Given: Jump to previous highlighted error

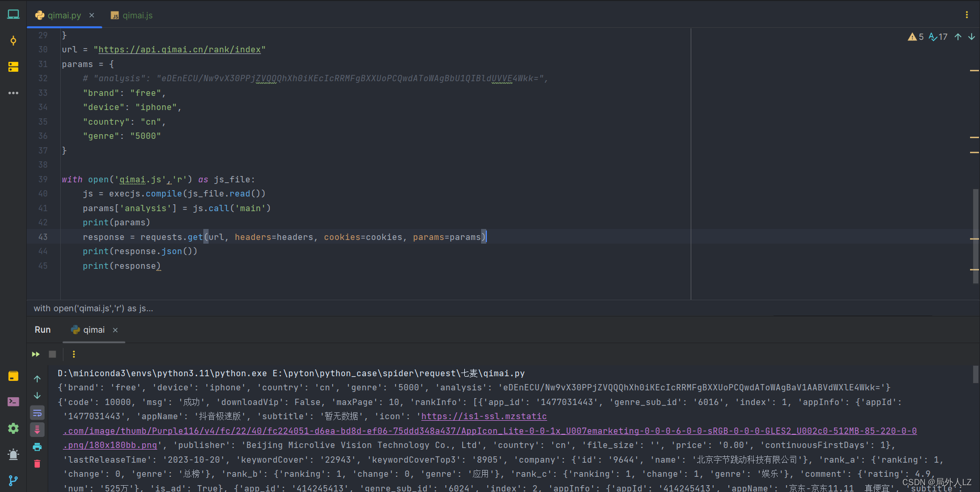Looking at the screenshot, I should (958, 37).
